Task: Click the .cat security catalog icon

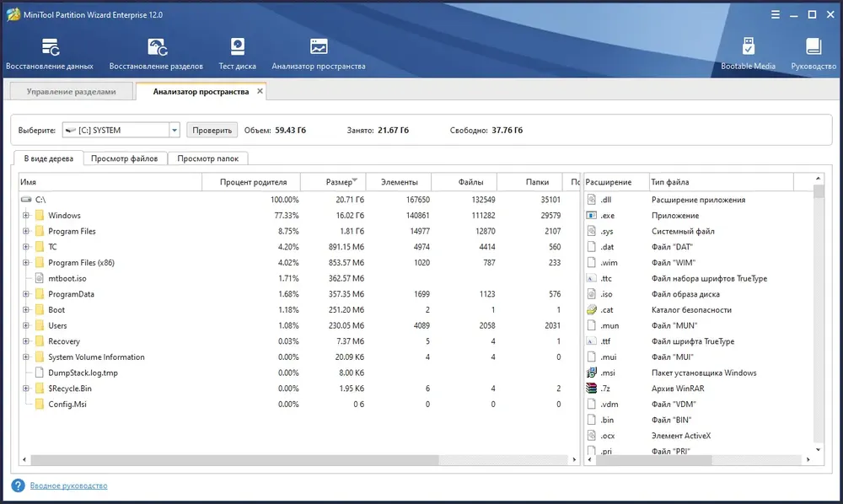Action: (592, 309)
